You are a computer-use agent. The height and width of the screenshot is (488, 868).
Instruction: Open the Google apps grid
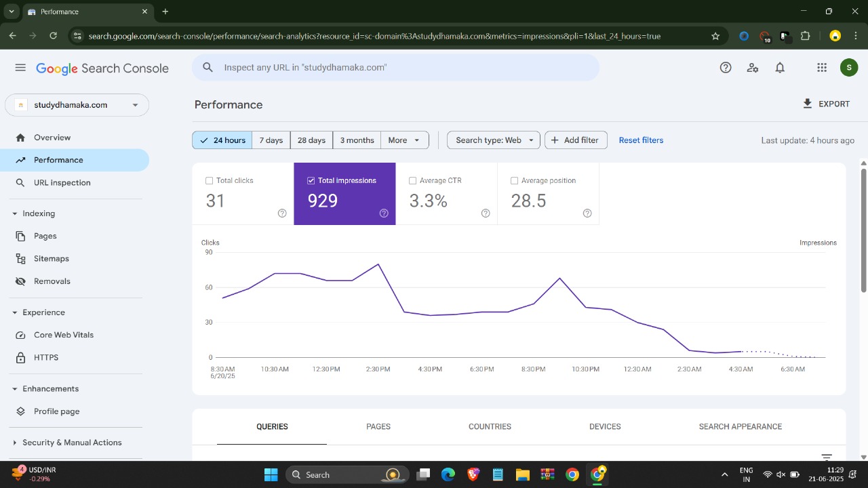pyautogui.click(x=822, y=68)
